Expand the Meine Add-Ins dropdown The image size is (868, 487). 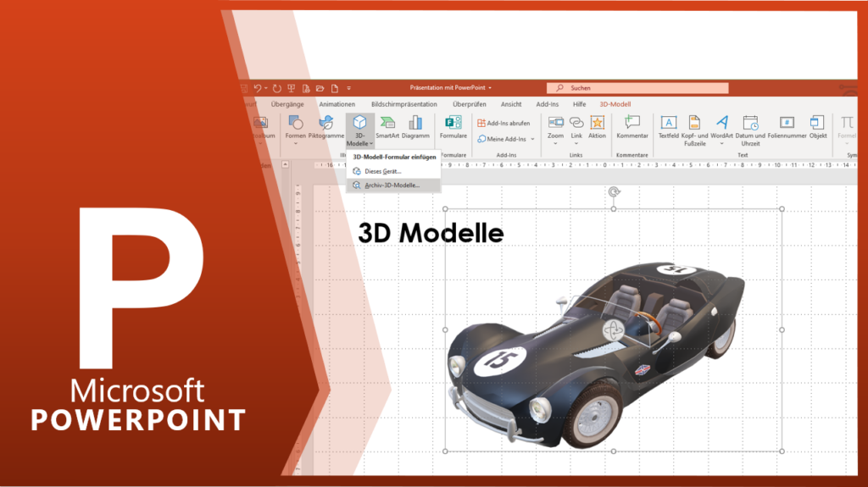coord(532,139)
